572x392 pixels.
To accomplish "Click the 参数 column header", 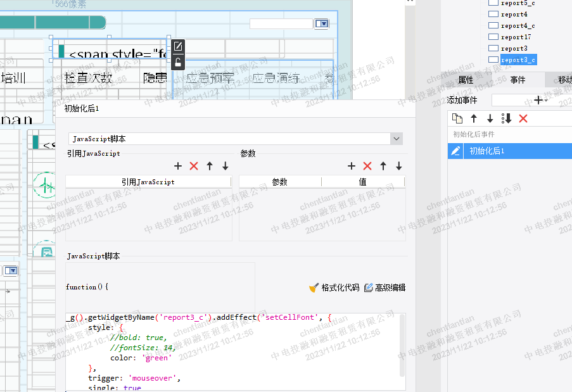I will click(280, 182).
